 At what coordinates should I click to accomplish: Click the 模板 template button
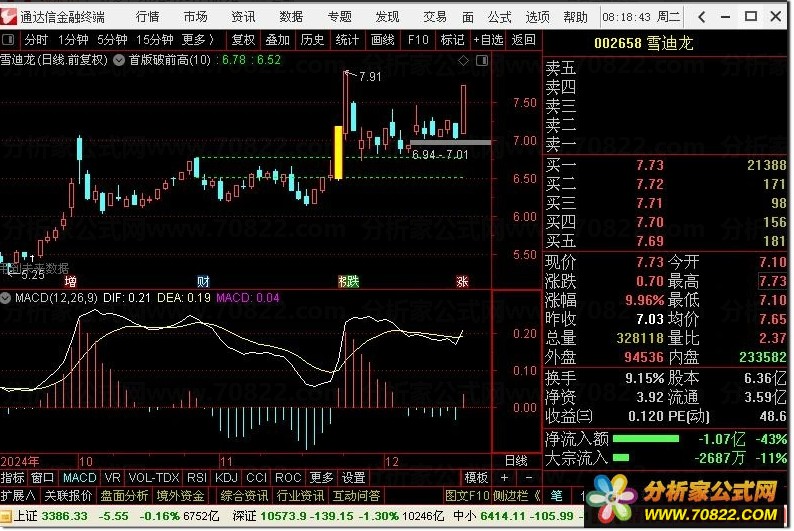click(x=476, y=478)
